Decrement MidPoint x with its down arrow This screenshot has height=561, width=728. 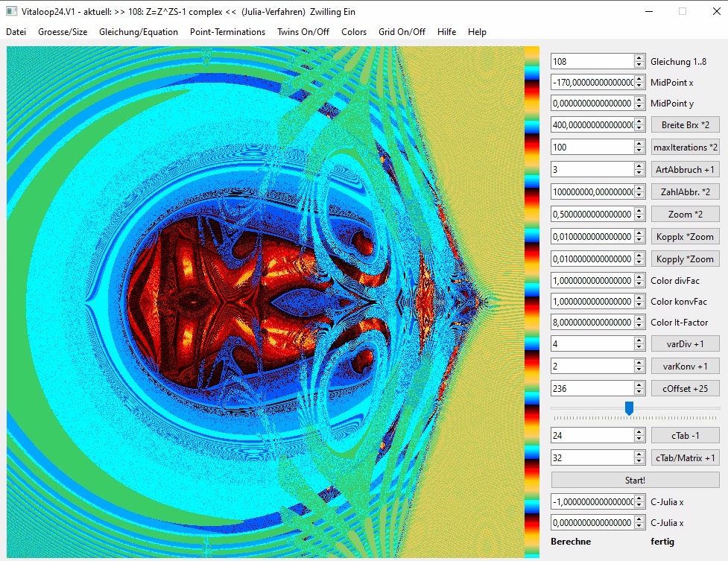[x=639, y=86]
